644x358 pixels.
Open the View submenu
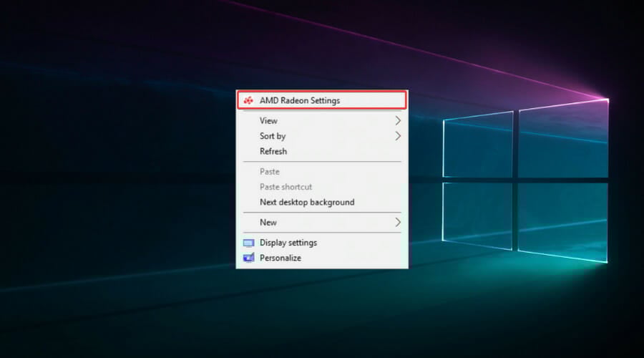click(322, 120)
